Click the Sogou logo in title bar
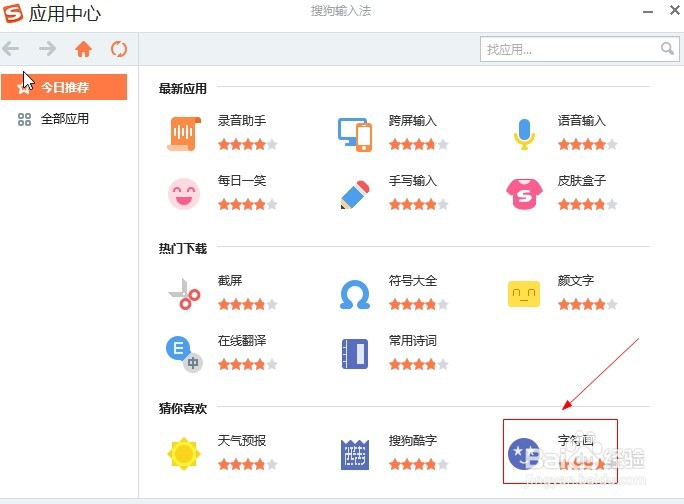Screen dimensions: 684x504 [x=13, y=13]
